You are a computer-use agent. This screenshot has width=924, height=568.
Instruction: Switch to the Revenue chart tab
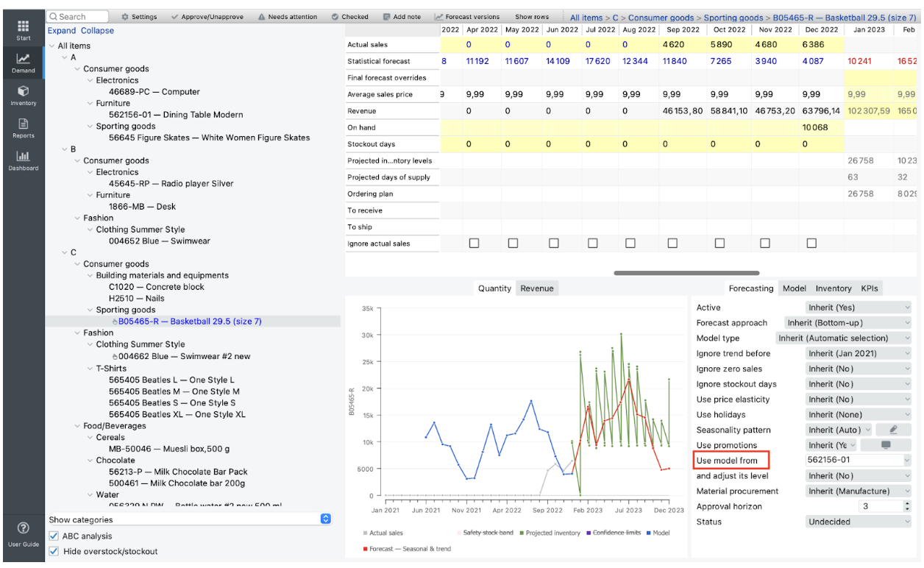pos(536,288)
